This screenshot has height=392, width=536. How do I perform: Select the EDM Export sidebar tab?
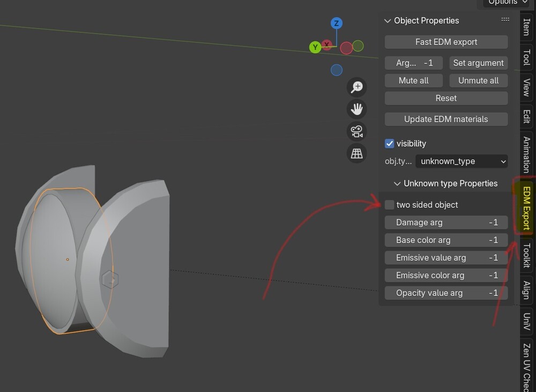(x=527, y=208)
